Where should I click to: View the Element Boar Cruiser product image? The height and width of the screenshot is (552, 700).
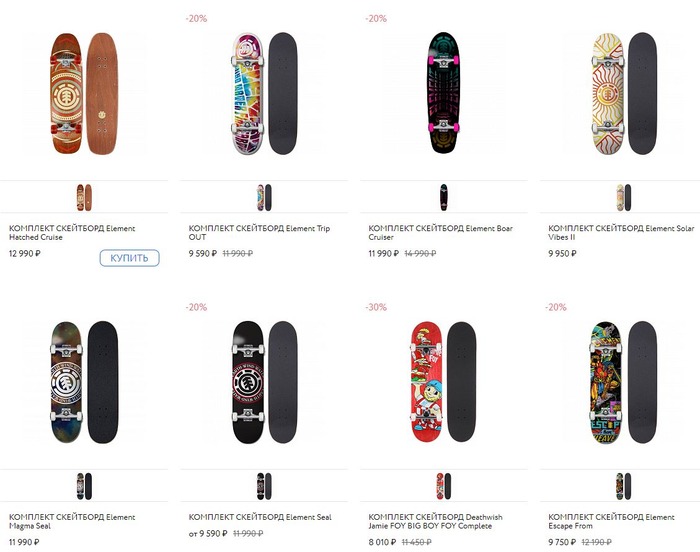coord(443,94)
